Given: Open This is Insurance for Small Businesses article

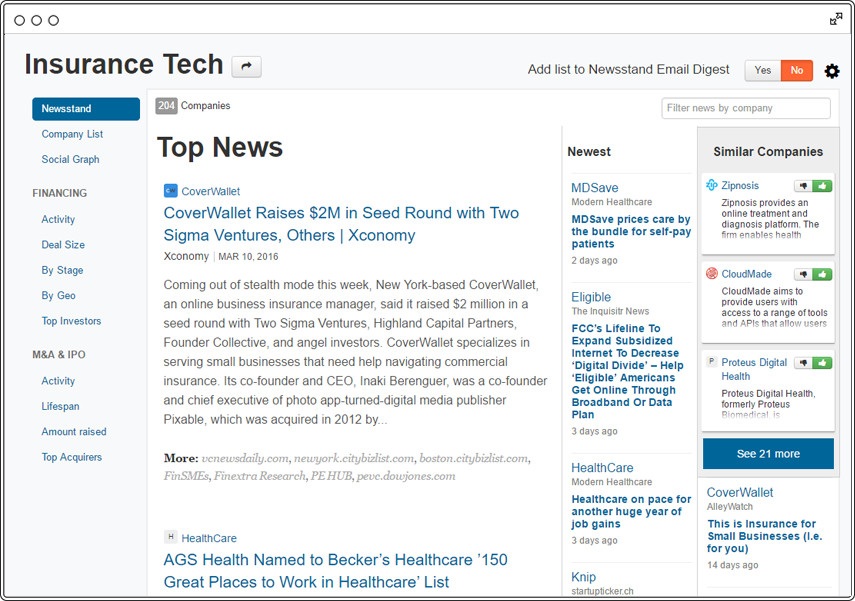Looking at the screenshot, I should coord(764,536).
